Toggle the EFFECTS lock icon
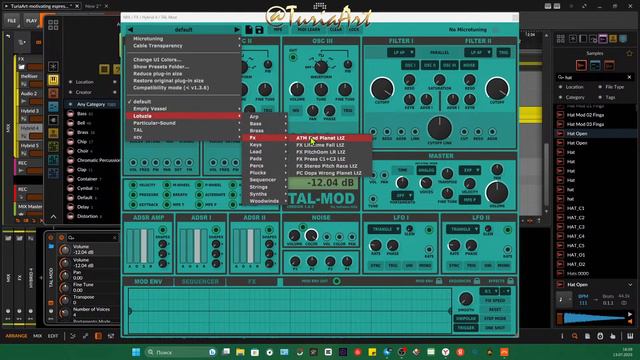 510,281
